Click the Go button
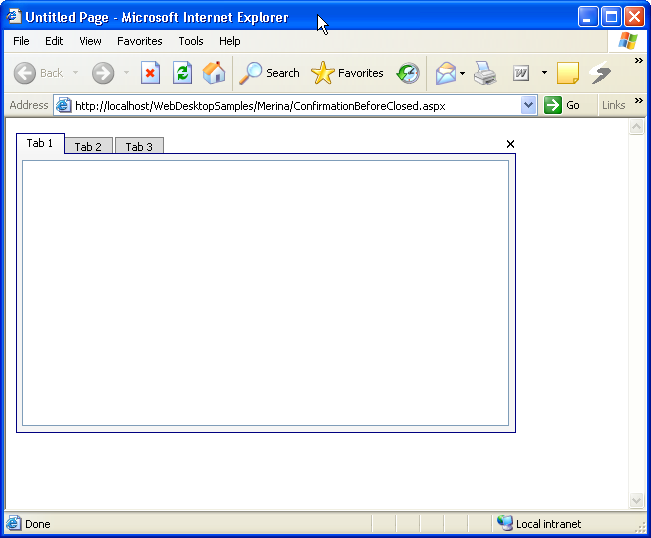Viewport: 651px width, 538px height. tap(562, 105)
